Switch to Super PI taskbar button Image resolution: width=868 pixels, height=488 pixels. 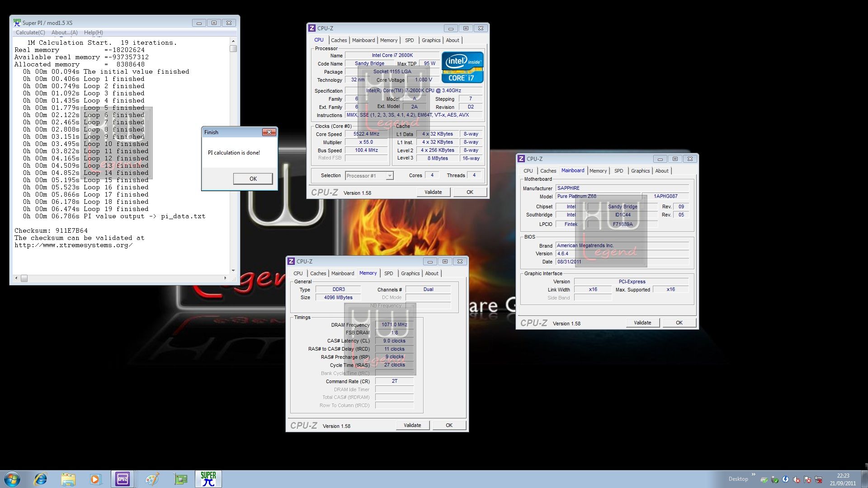coord(208,479)
